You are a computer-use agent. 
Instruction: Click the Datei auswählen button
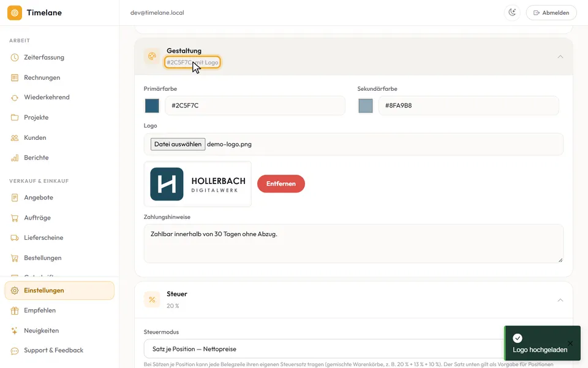pyautogui.click(x=178, y=144)
